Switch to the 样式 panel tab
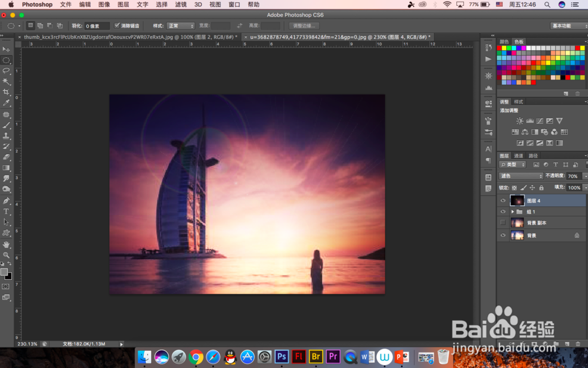The image size is (588, 368). coord(519,102)
